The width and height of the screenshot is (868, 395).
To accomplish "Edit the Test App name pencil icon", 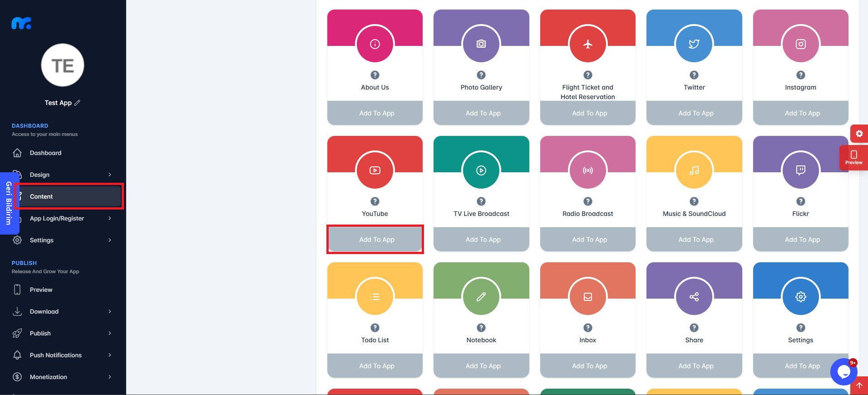I will pyautogui.click(x=77, y=103).
